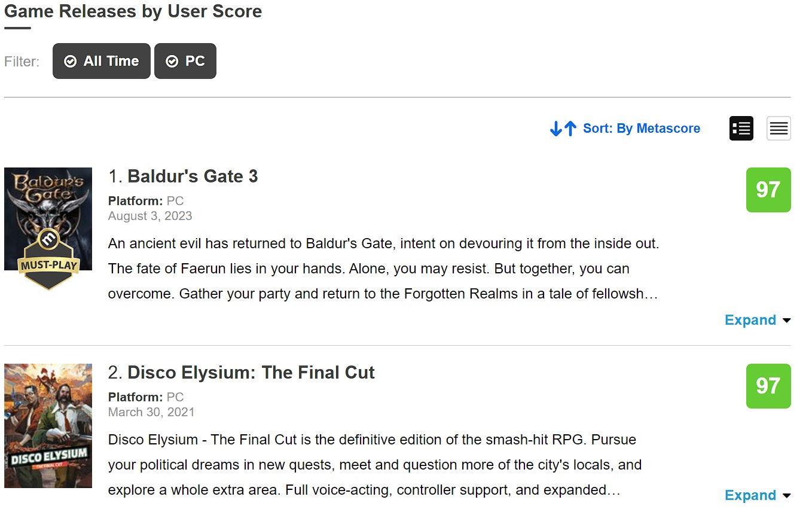The image size is (812, 518).
Task: Toggle the All Time filter
Action: [102, 61]
